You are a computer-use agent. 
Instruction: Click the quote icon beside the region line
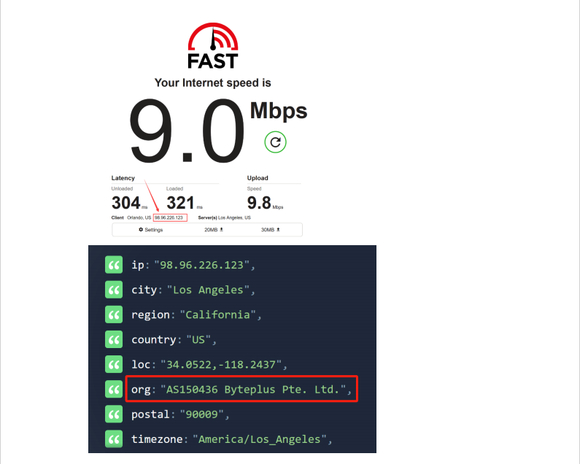(x=114, y=315)
